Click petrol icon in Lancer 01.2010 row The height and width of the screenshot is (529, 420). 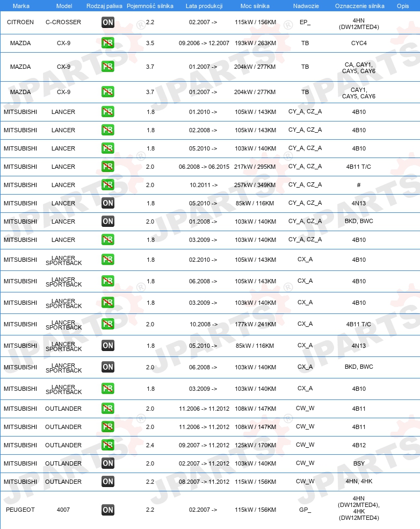coord(108,112)
